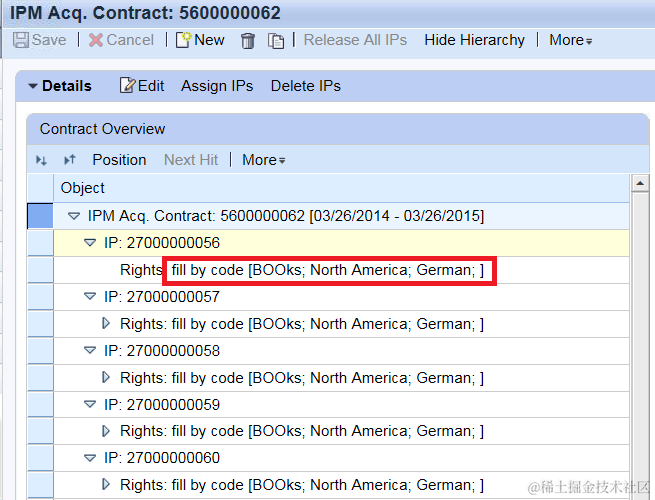Image resolution: width=655 pixels, height=500 pixels.
Task: Click the copy document icon
Action: click(276, 41)
